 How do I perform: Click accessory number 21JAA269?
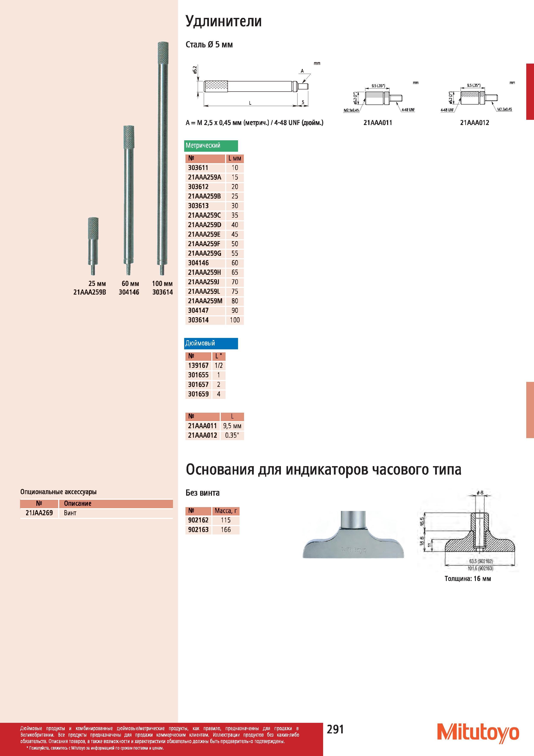(x=39, y=513)
